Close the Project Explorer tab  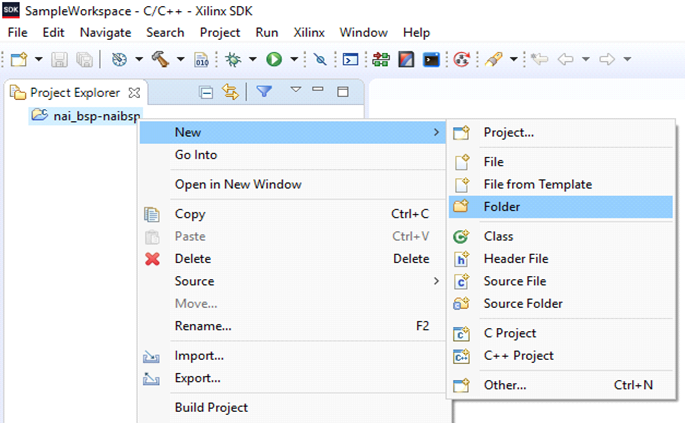point(135,92)
